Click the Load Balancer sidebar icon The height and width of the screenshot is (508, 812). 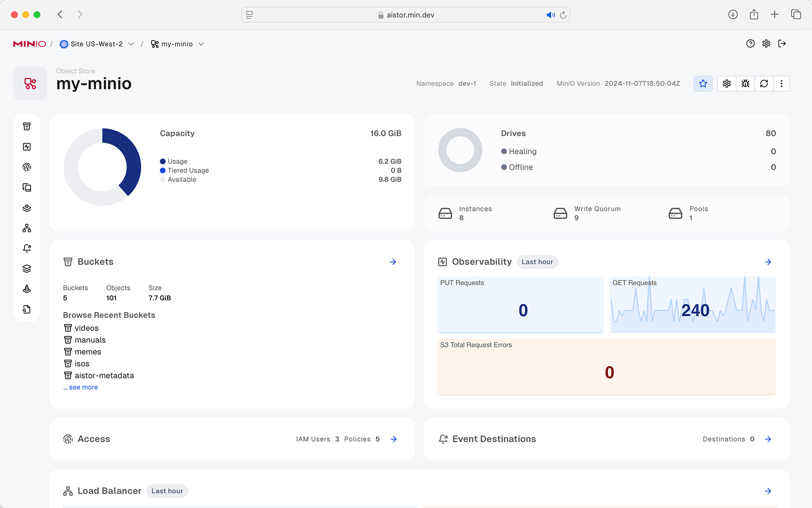27,228
